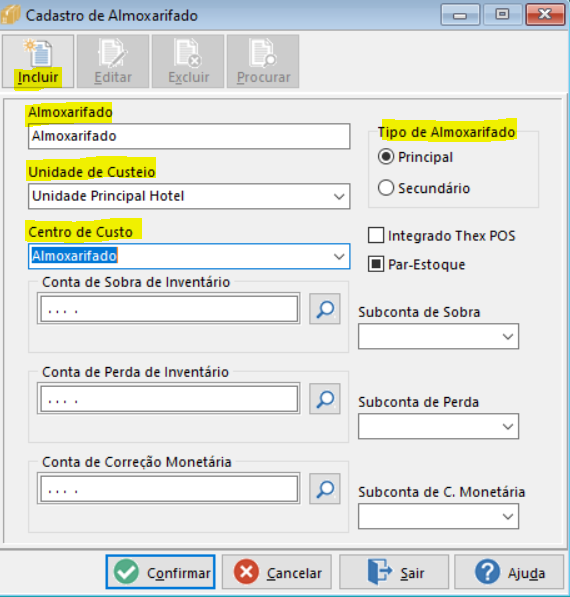The width and height of the screenshot is (570, 597).
Task: Click the app box icon in title bar
Action: [10, 15]
